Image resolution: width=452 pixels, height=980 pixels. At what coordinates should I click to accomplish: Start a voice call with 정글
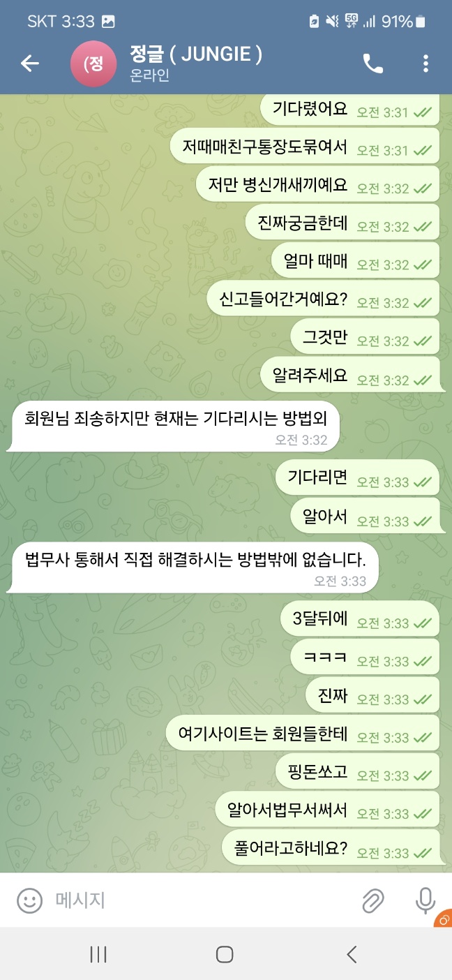(373, 64)
